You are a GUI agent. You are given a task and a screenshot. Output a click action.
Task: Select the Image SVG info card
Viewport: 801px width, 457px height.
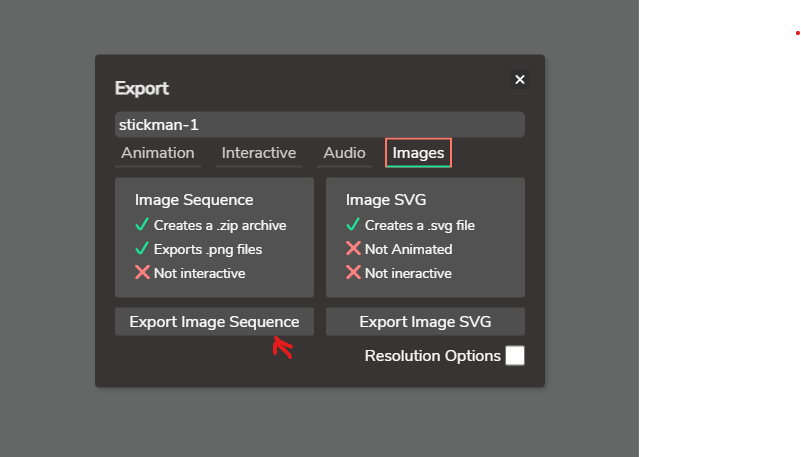tap(426, 237)
